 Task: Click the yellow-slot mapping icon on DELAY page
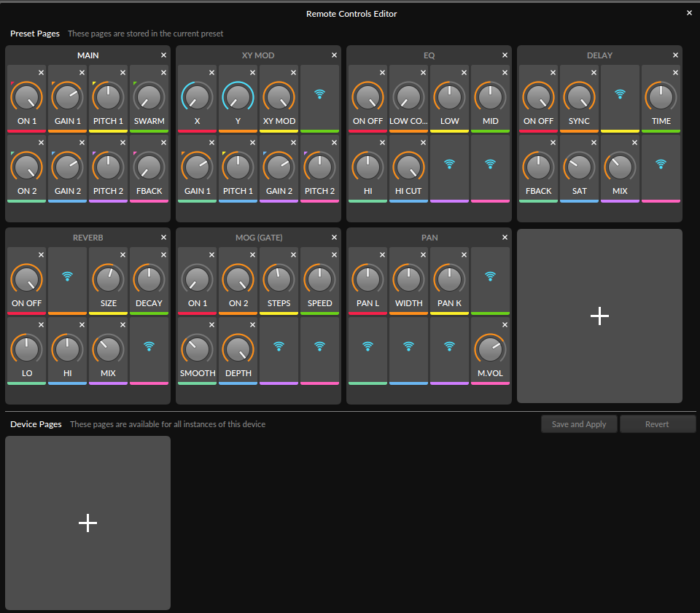pyautogui.click(x=620, y=94)
